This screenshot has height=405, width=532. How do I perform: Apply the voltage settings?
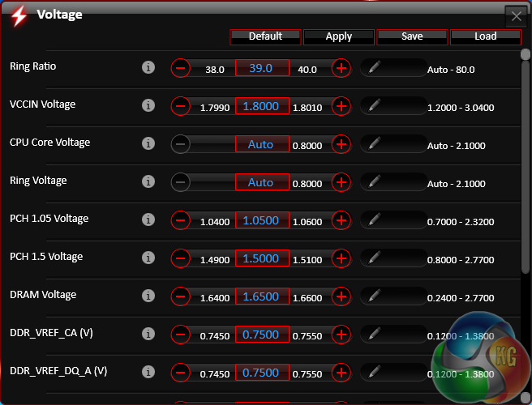tap(339, 37)
